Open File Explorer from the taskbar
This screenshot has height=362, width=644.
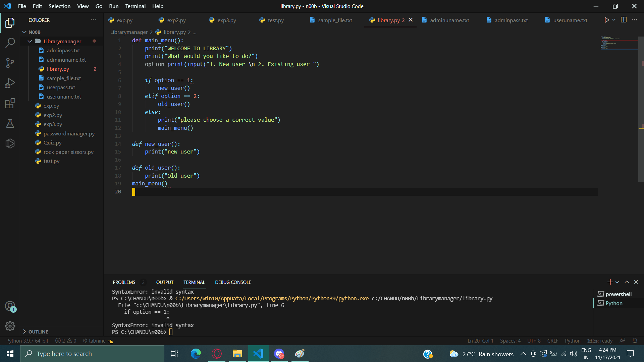(x=237, y=354)
